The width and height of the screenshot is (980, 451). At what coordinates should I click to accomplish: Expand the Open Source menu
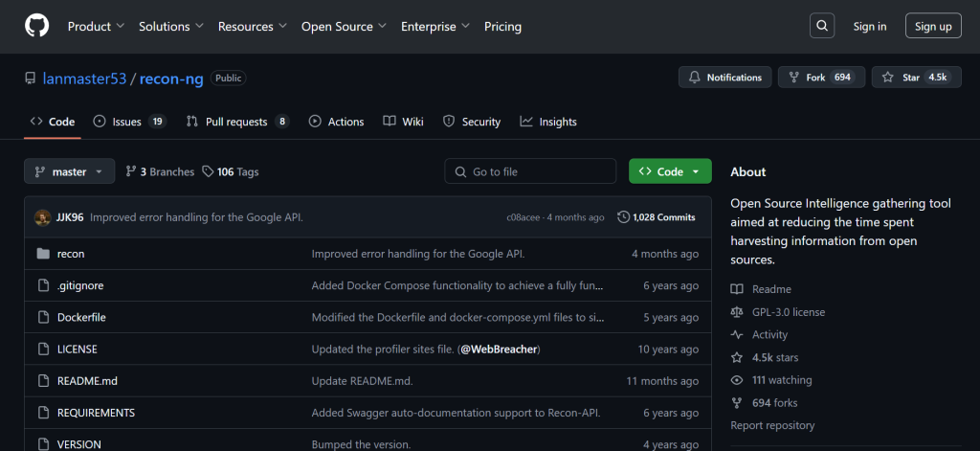344,27
